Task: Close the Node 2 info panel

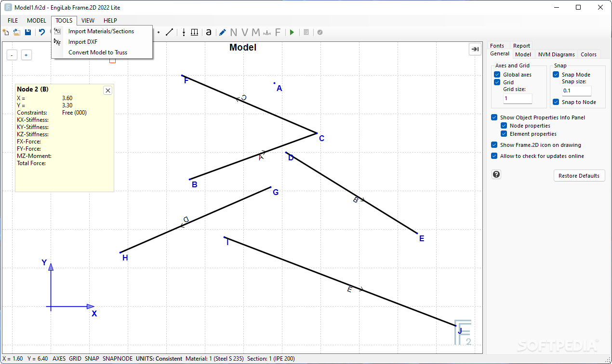Action: (108, 90)
